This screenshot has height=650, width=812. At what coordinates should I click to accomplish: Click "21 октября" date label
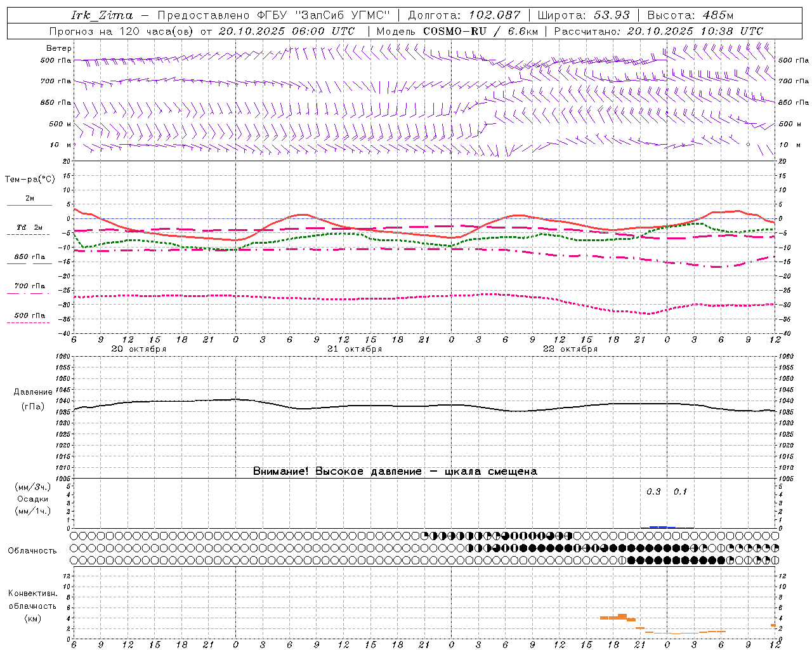(x=355, y=349)
